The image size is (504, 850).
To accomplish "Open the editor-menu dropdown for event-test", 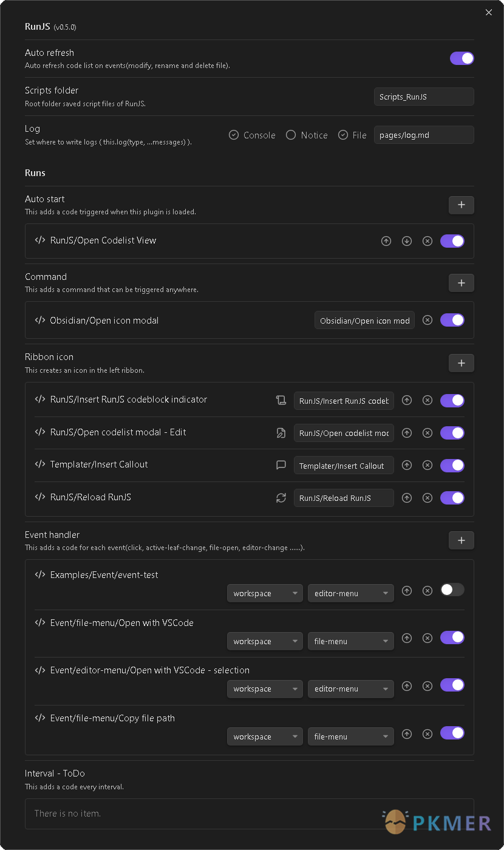I will (x=350, y=593).
